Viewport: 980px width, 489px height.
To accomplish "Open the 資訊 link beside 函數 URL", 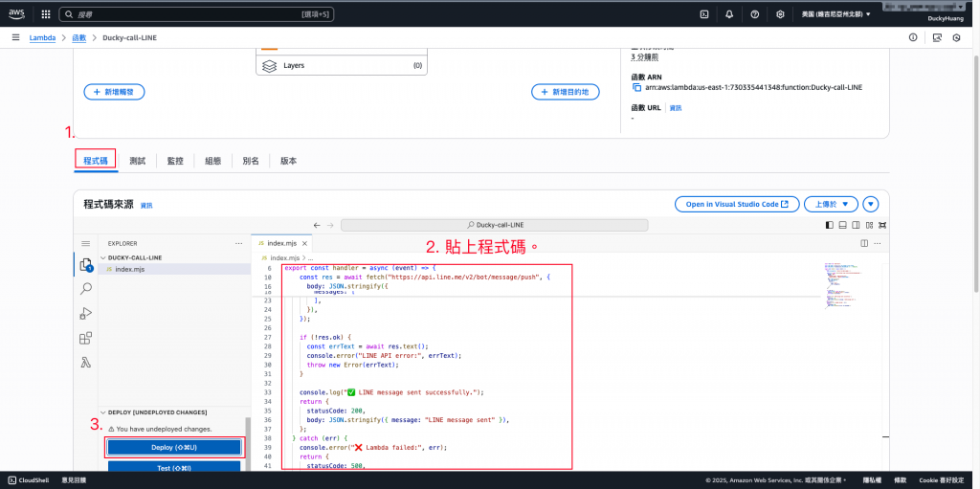I will pyautogui.click(x=676, y=108).
